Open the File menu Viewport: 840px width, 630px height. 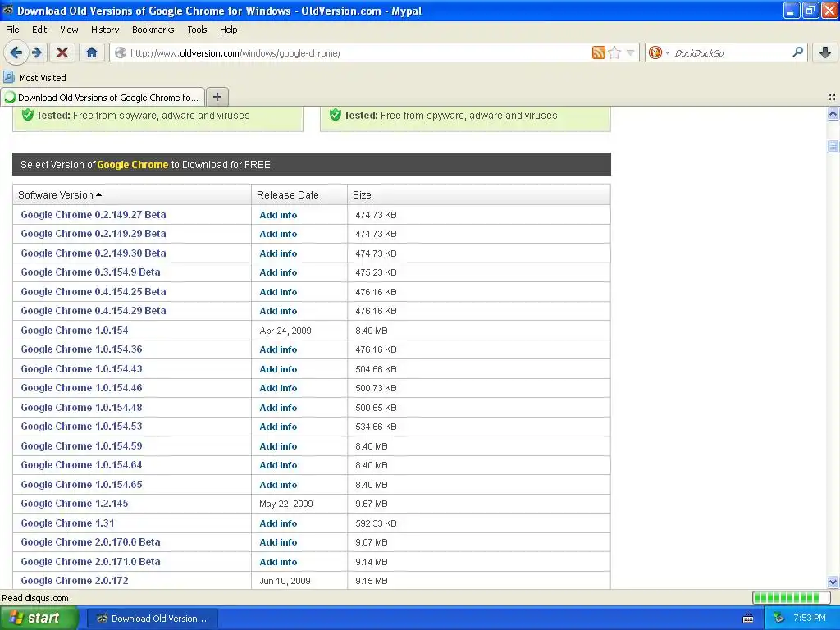(x=12, y=30)
